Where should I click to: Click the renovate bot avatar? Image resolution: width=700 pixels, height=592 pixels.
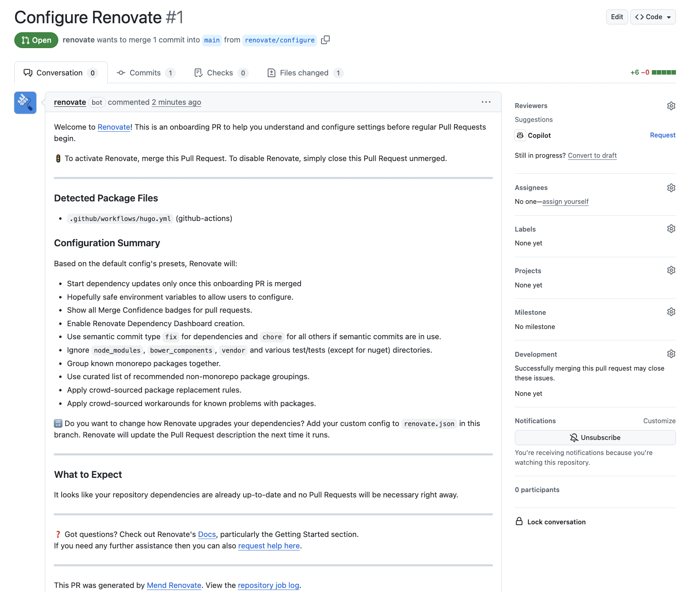click(x=25, y=103)
